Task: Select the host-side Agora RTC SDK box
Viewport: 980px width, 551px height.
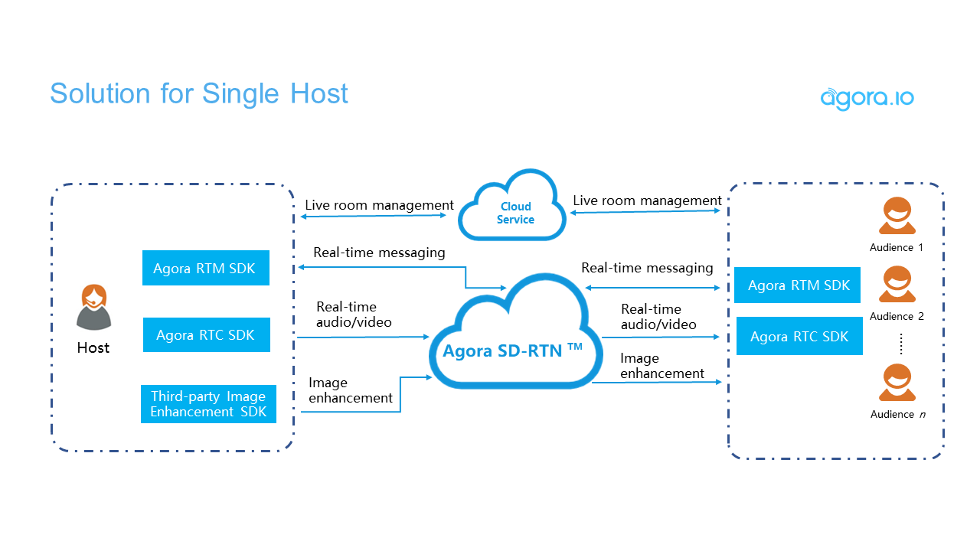Action: click(207, 335)
